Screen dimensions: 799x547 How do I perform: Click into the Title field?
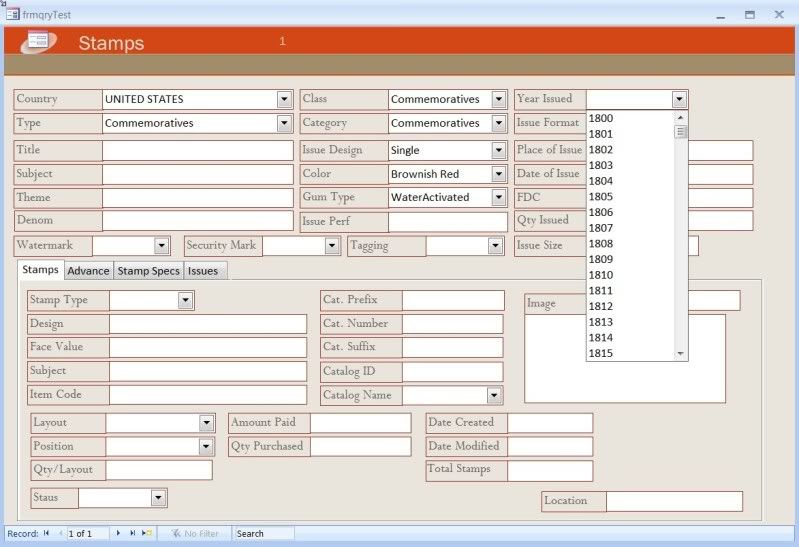pyautogui.click(x=198, y=150)
